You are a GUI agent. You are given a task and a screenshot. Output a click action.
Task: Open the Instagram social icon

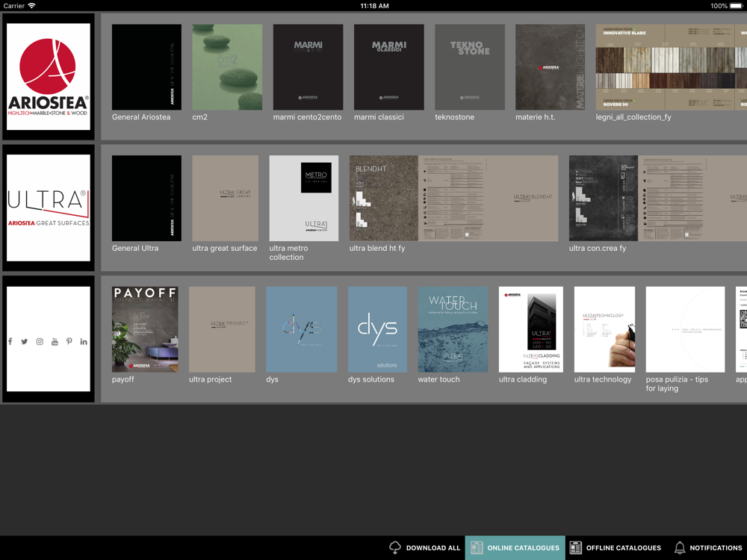click(x=40, y=341)
